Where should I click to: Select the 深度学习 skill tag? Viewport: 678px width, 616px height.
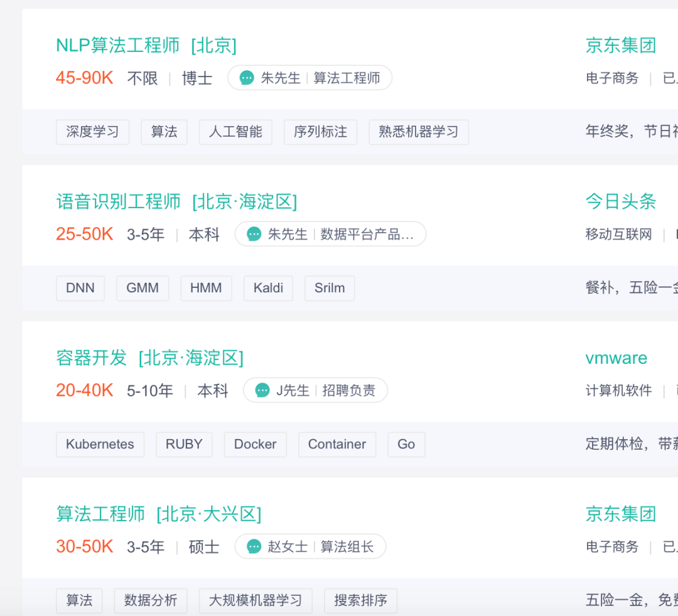pyautogui.click(x=92, y=132)
